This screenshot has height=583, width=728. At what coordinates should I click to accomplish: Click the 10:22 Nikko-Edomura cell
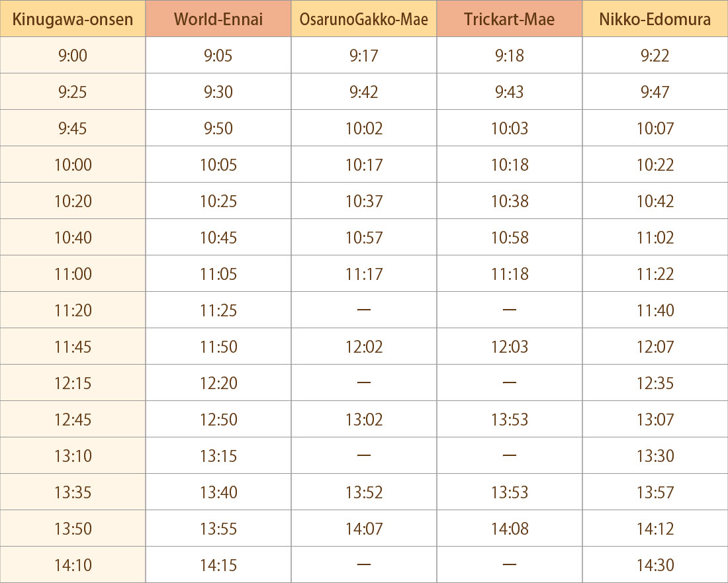(x=655, y=164)
